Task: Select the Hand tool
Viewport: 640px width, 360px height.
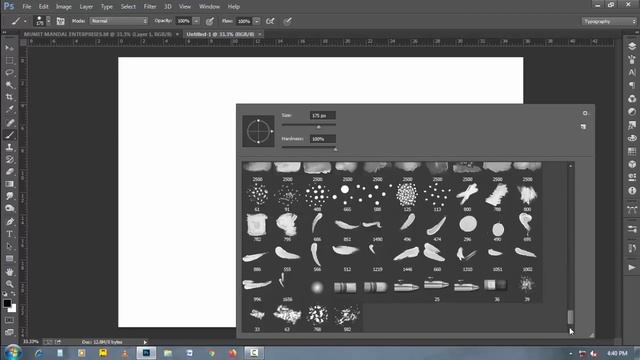Action: [x=9, y=272]
